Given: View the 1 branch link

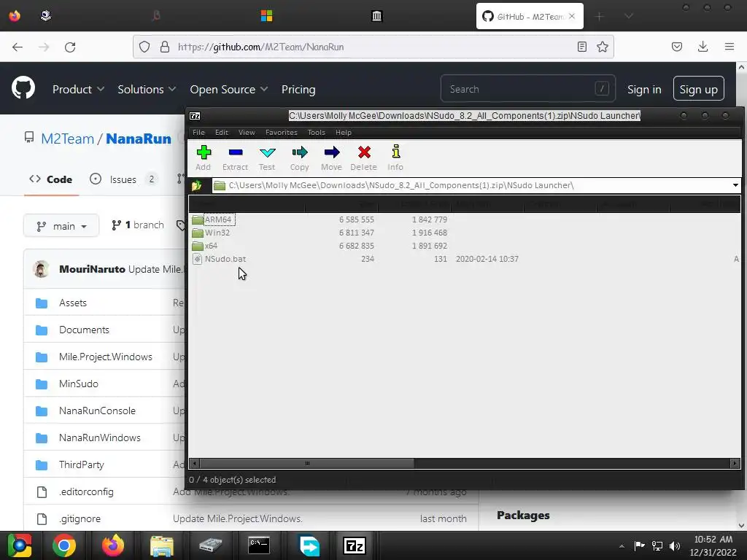Looking at the screenshot, I should [138, 225].
